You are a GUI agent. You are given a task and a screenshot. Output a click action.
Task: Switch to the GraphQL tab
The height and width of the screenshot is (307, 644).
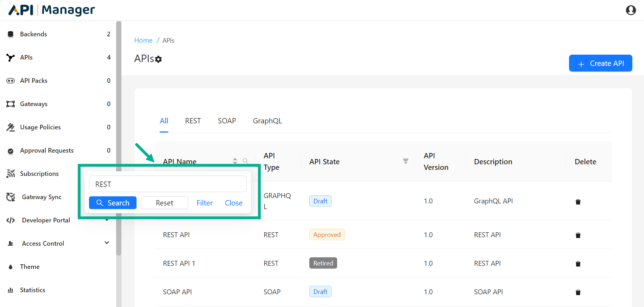click(267, 121)
